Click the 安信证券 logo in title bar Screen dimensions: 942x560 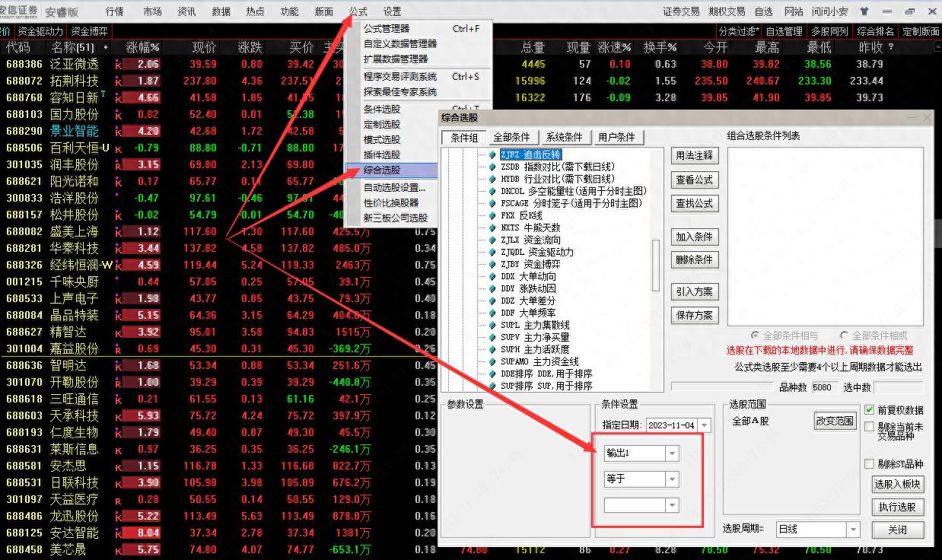point(19,11)
